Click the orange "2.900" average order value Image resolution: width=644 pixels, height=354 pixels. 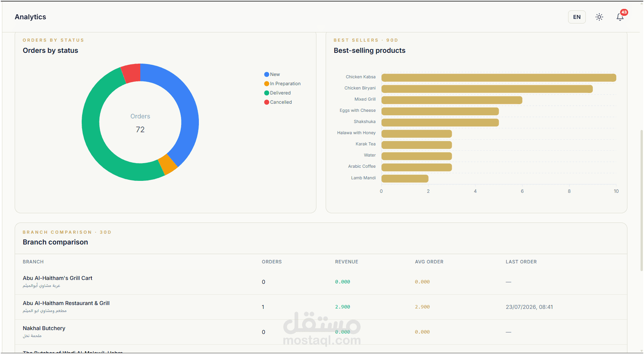tap(422, 307)
